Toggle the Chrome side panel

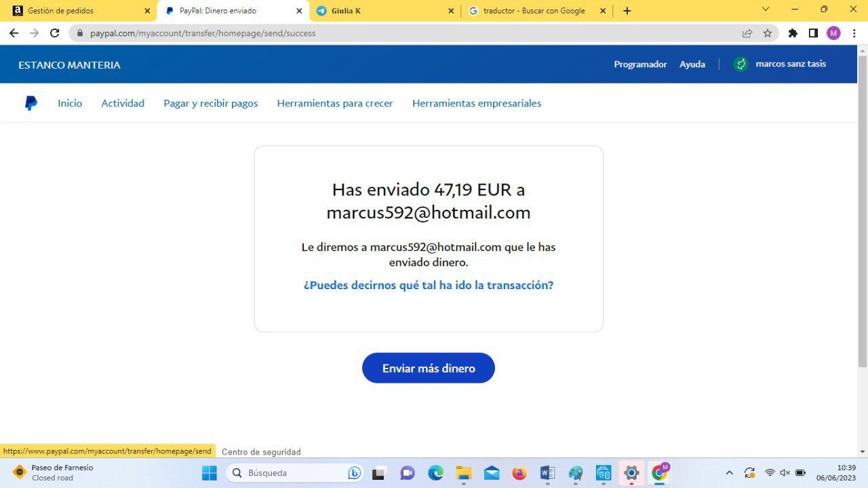pyautogui.click(x=813, y=33)
